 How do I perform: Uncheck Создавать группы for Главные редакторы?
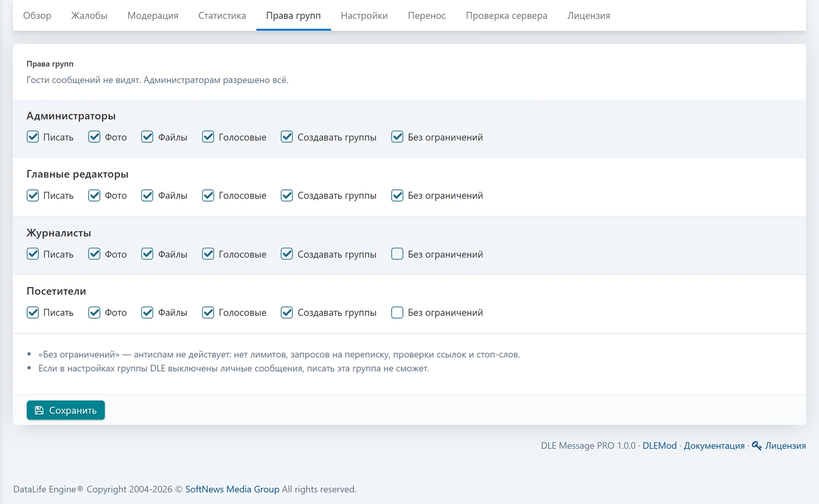[x=287, y=195]
